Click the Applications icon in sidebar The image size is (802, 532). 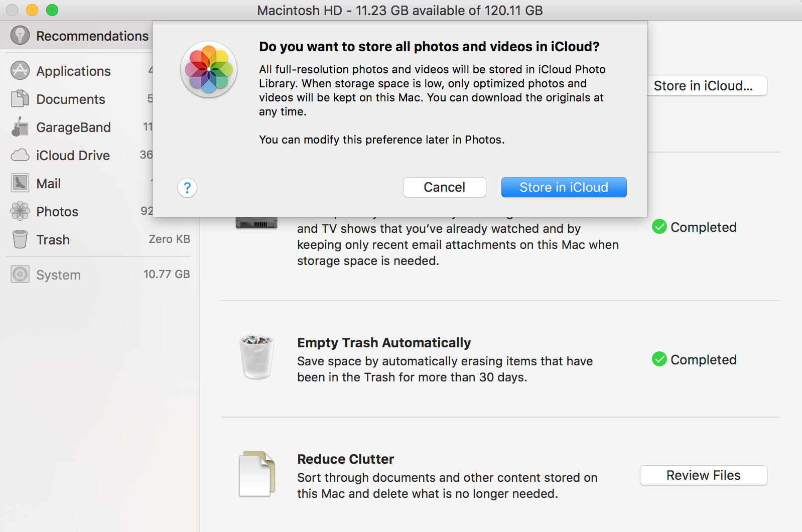(20, 71)
